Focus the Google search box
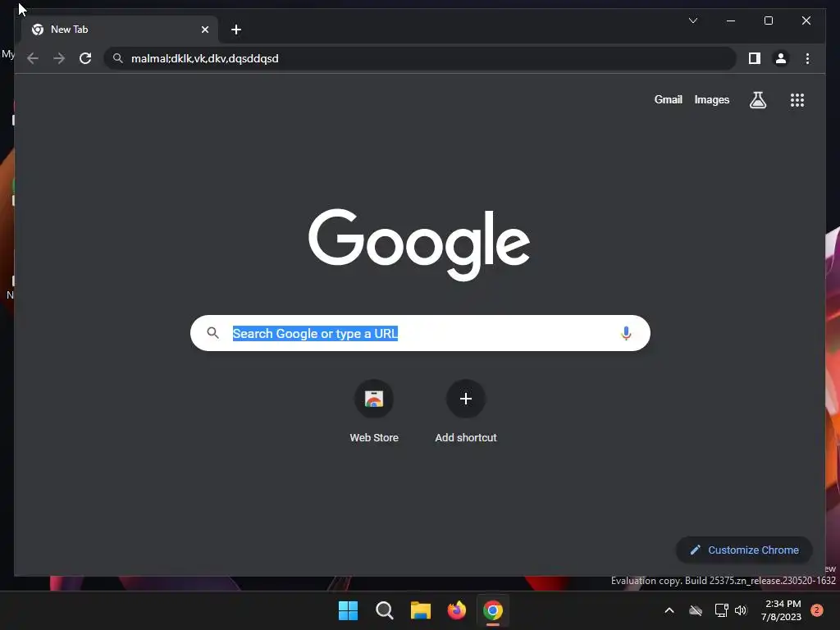Image resolution: width=840 pixels, height=630 pixels. [x=420, y=333]
